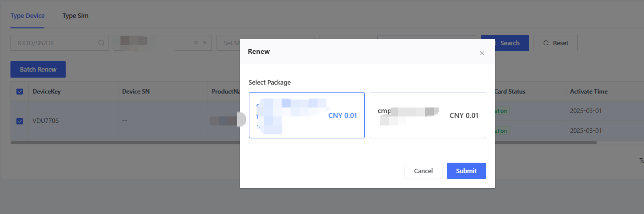Focus the ICCID/SN/DK input field
The height and width of the screenshot is (214, 644).
(52, 43)
